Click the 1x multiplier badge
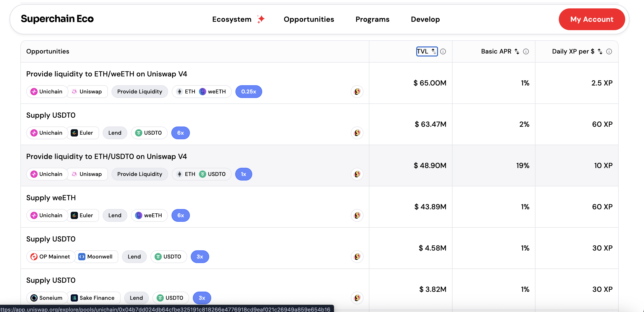The height and width of the screenshot is (312, 644). point(243,174)
